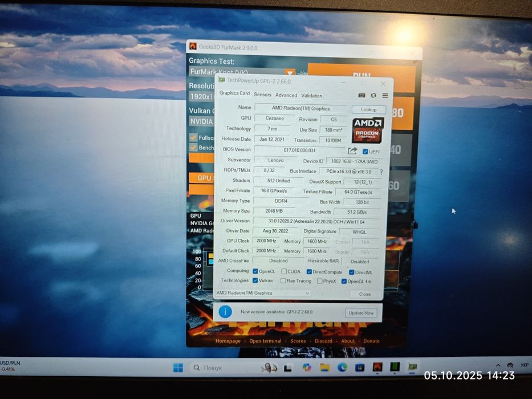Image resolution: width=532 pixels, height=399 pixels.
Task: Click the Name field AMD Radeon(TM) Graphics
Action: pyautogui.click(x=300, y=108)
